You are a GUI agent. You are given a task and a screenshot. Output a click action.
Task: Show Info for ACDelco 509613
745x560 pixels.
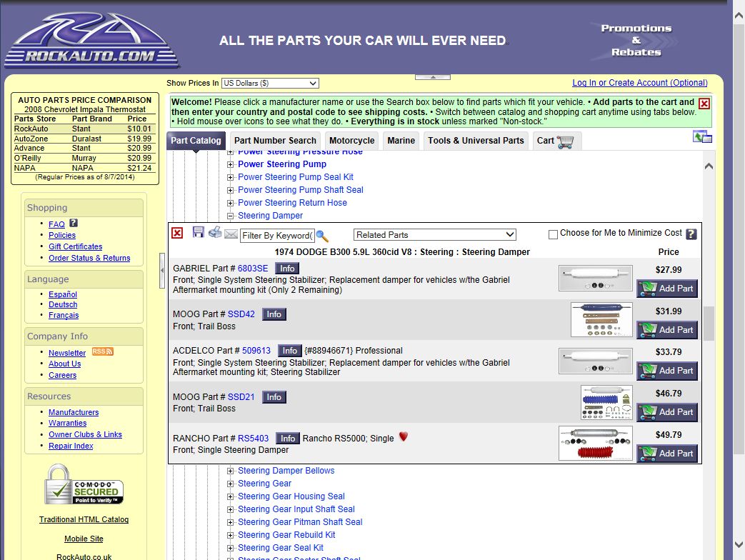coord(290,351)
